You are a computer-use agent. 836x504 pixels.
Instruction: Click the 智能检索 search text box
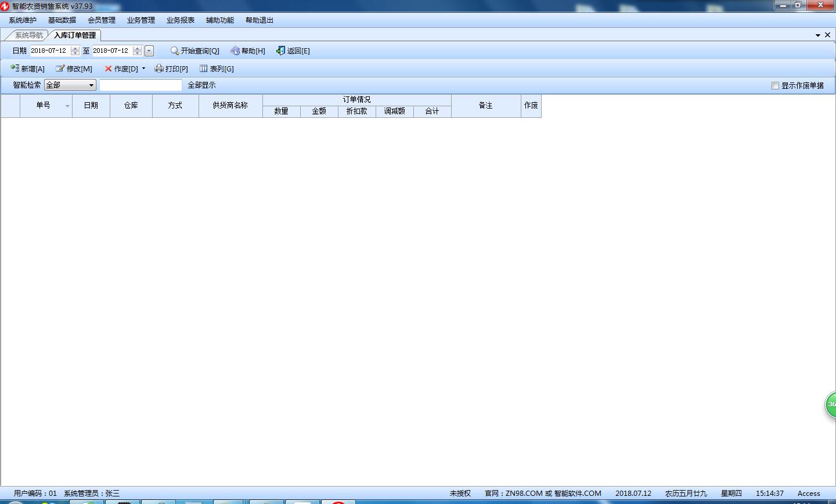tap(141, 85)
